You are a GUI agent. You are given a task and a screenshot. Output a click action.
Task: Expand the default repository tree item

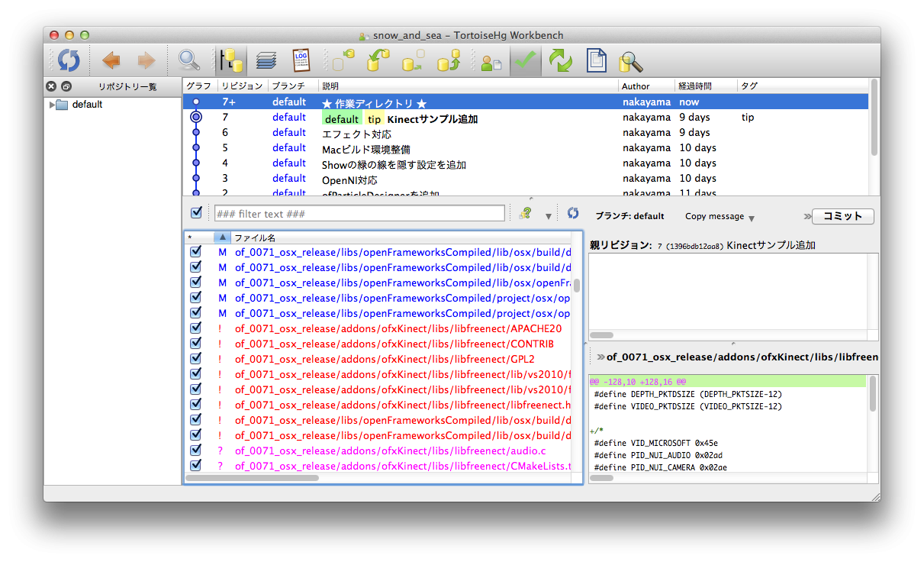click(52, 105)
